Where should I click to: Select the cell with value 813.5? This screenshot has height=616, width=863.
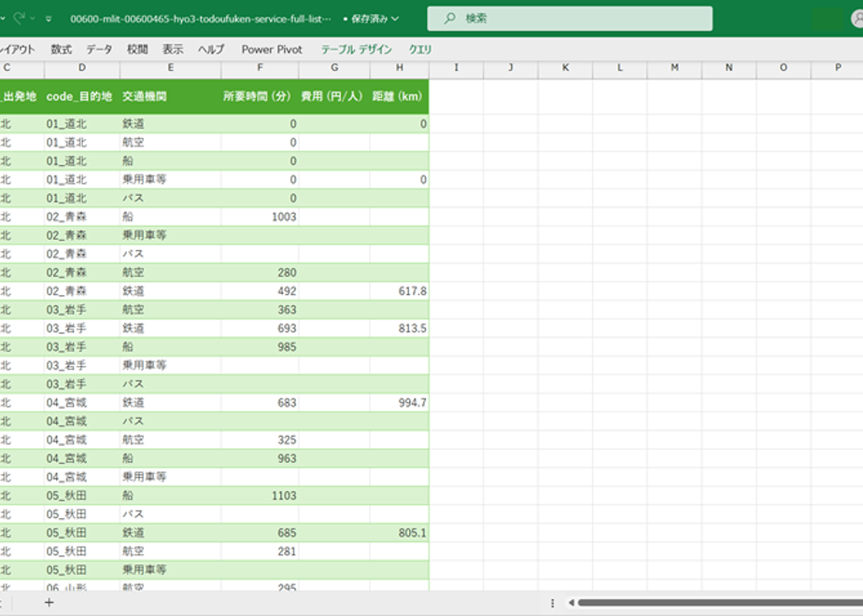(400, 329)
